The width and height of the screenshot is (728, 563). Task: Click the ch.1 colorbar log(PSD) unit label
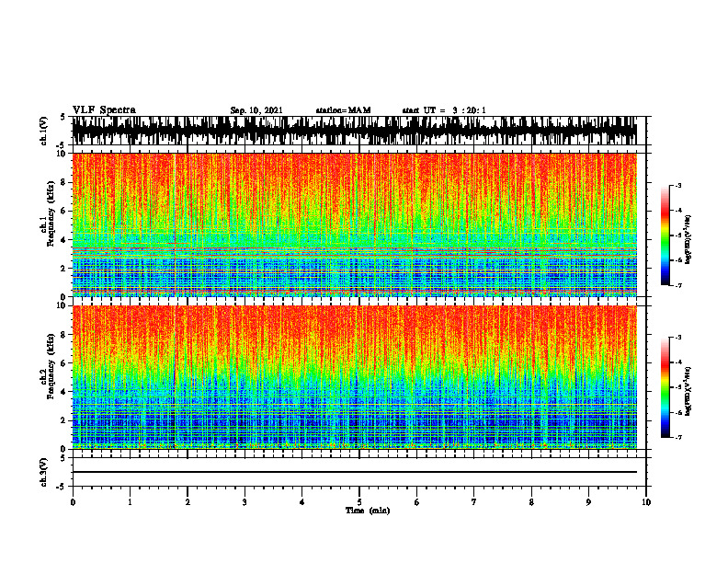click(688, 239)
